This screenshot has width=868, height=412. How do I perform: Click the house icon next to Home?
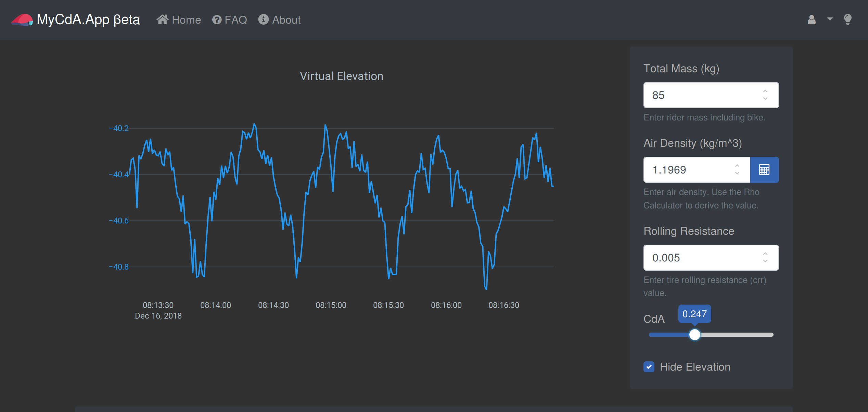(162, 20)
